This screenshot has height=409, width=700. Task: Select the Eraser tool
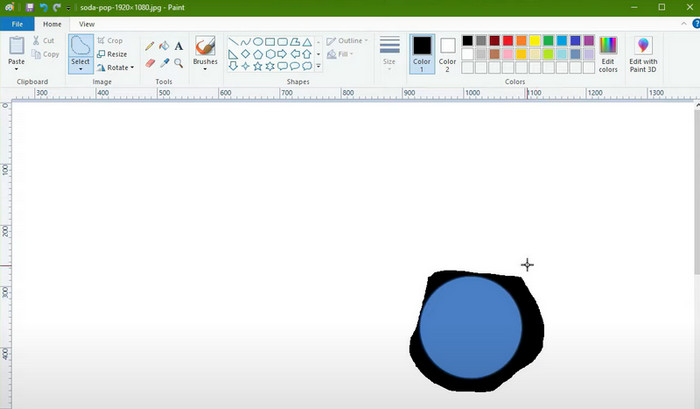[150, 63]
